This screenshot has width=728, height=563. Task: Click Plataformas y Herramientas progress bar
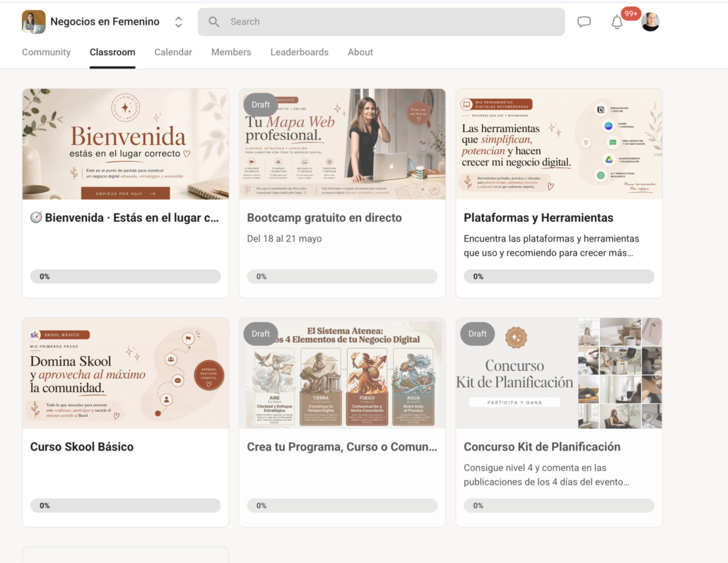pyautogui.click(x=559, y=277)
